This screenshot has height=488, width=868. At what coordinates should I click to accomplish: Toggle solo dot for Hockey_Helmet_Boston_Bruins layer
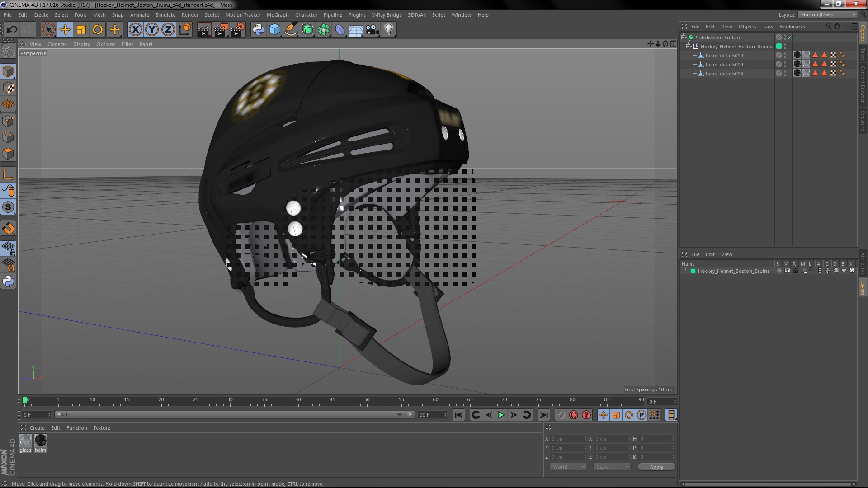(x=779, y=271)
